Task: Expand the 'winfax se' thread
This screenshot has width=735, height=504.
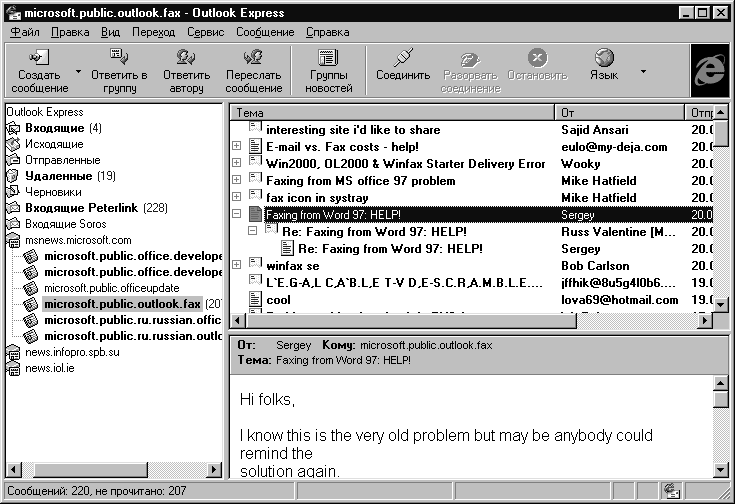Action: coord(237,264)
